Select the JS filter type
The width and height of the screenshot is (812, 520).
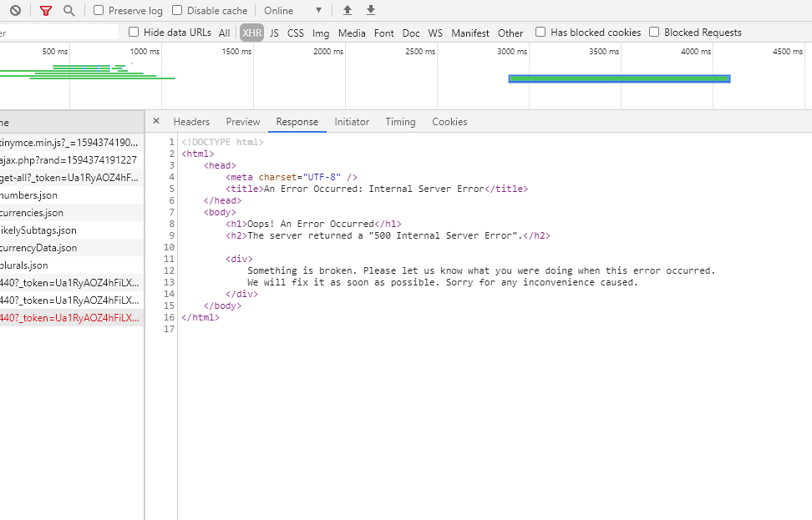(274, 33)
